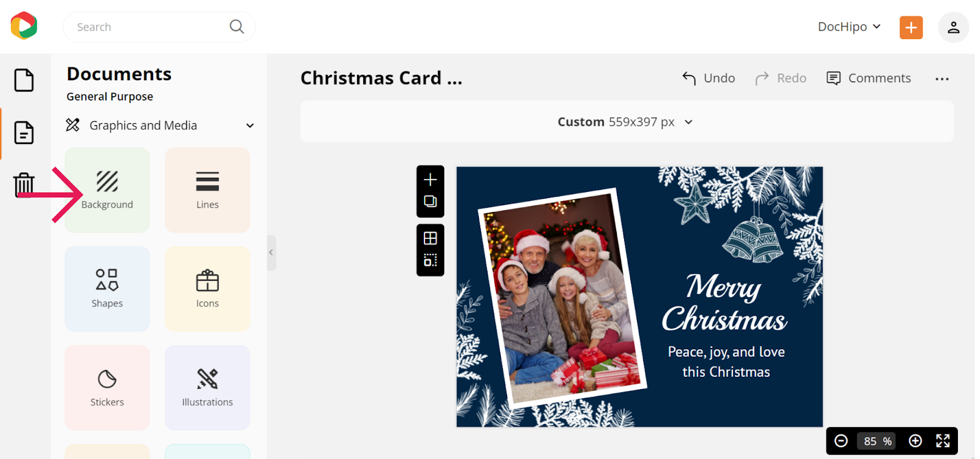980x459 pixels.
Task: Toggle fullscreen view of canvas
Action: point(943,441)
